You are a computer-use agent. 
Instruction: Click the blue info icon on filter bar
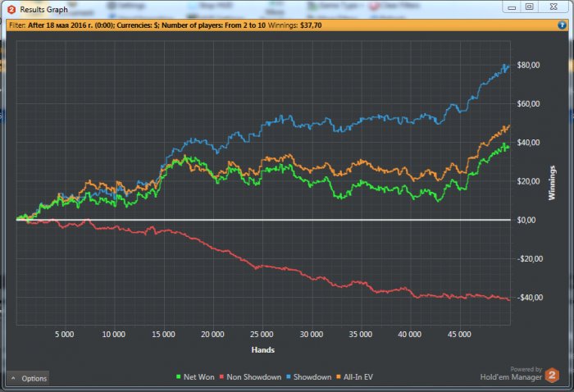pyautogui.click(x=563, y=25)
